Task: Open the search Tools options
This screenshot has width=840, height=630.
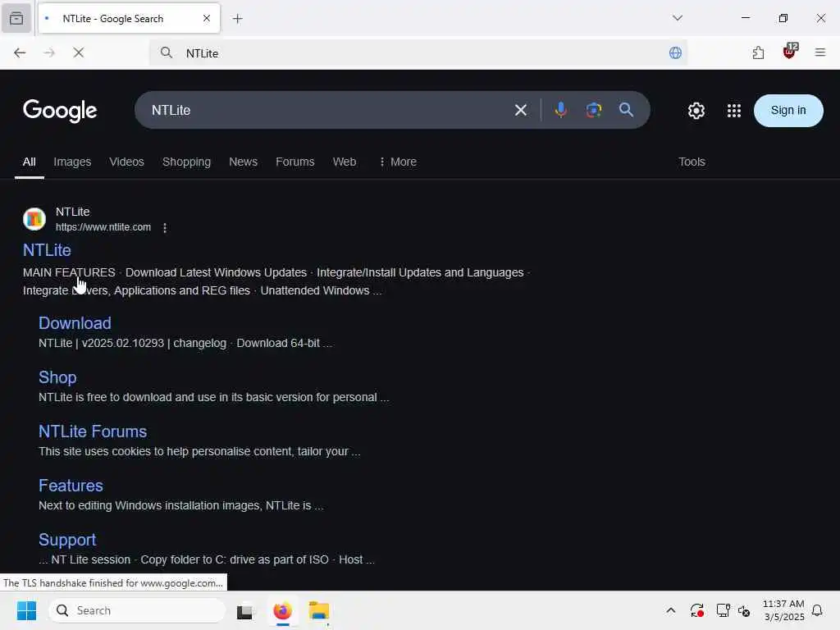Action: [x=692, y=162]
